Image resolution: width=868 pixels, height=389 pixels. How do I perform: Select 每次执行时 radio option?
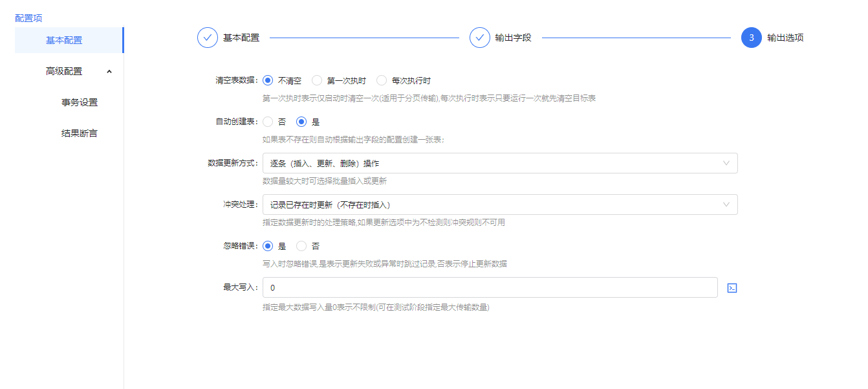click(382, 81)
